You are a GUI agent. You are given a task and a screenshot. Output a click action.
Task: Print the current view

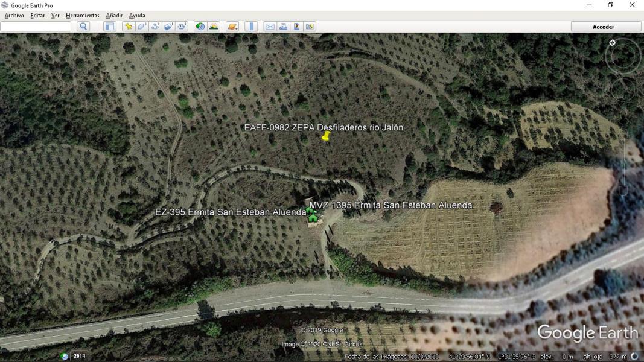coord(283,27)
